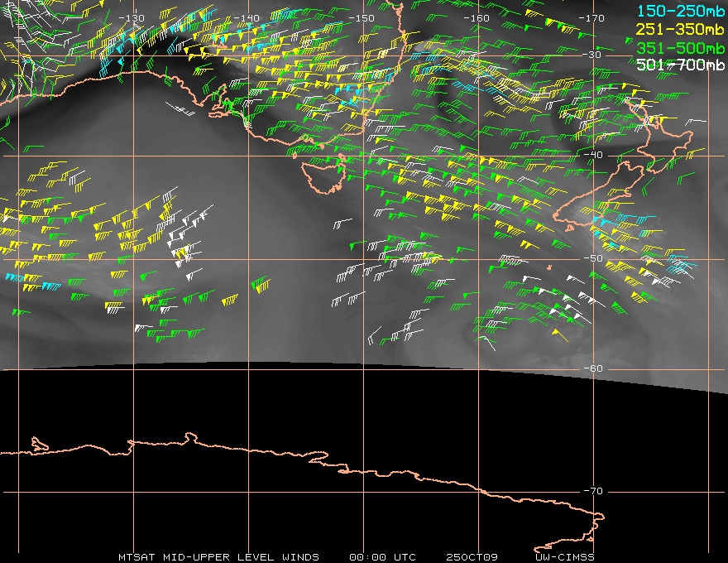This screenshot has width=728, height=563.
Task: Click the -140 longitude label
Action: coord(247,18)
